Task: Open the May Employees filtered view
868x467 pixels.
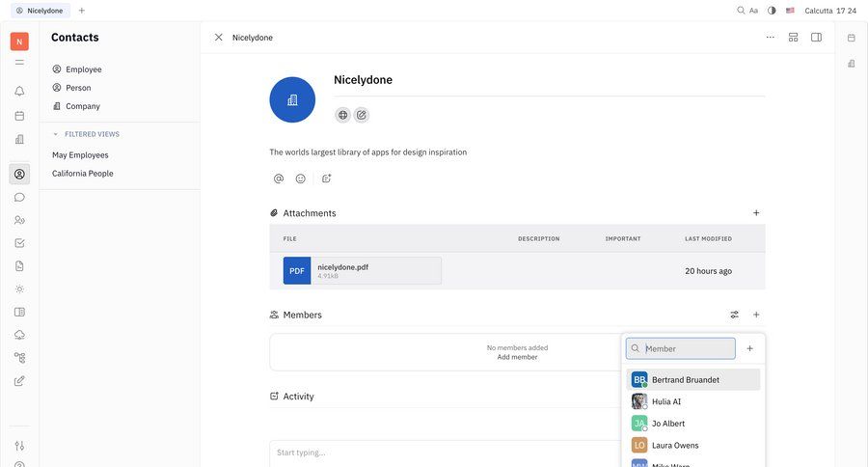Action: click(x=80, y=155)
